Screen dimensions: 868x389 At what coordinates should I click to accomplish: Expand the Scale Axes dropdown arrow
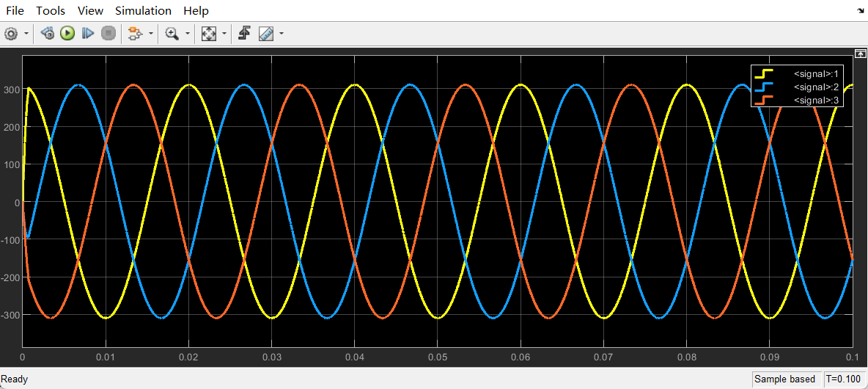point(224,34)
